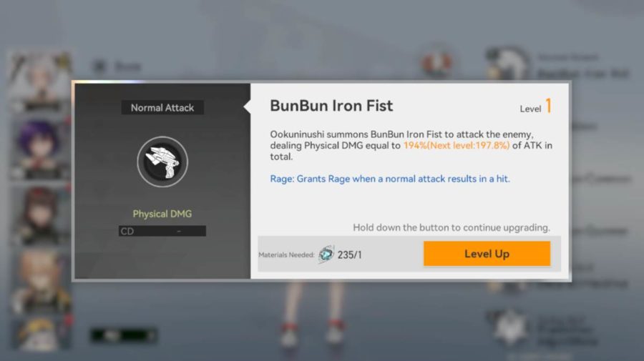Choose the purple-haired character portrait

coord(40,149)
